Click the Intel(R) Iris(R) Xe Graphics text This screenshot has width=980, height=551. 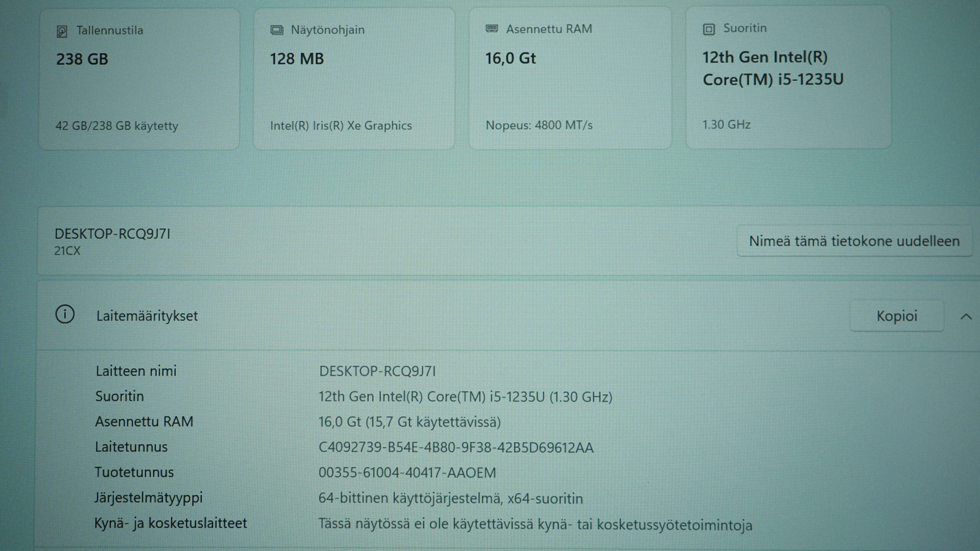pos(341,126)
